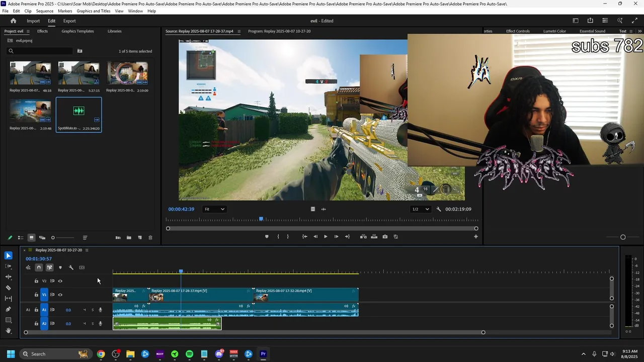Select the Rectangle tool
This screenshot has height=362, width=644.
pyautogui.click(x=8, y=320)
